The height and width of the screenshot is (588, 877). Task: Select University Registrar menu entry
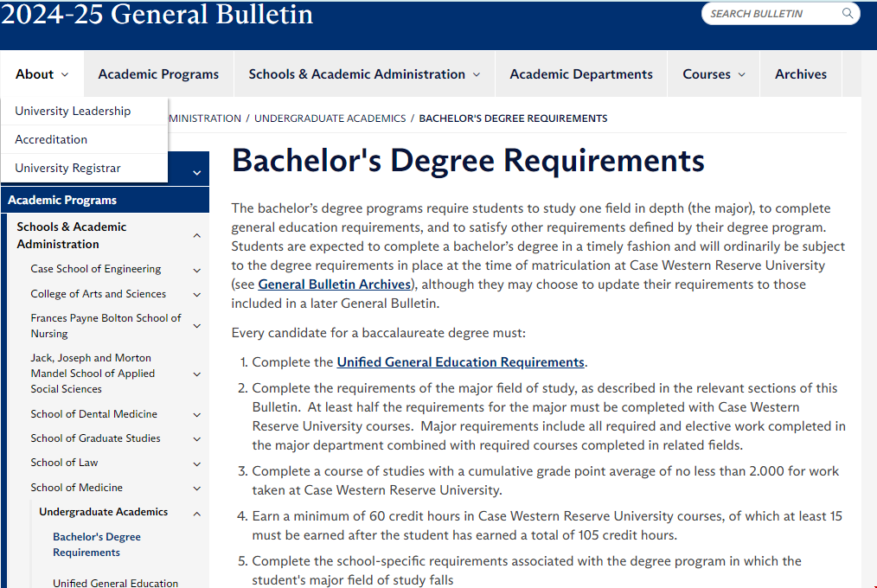(x=67, y=168)
